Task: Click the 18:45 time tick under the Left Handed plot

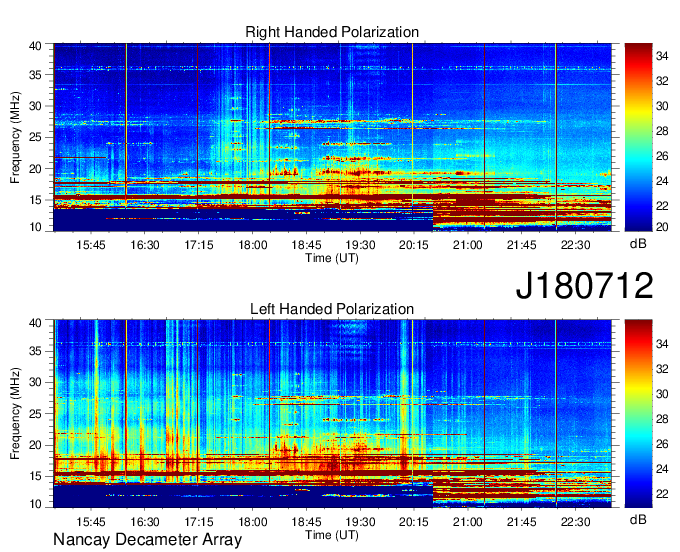Action: pos(306,521)
